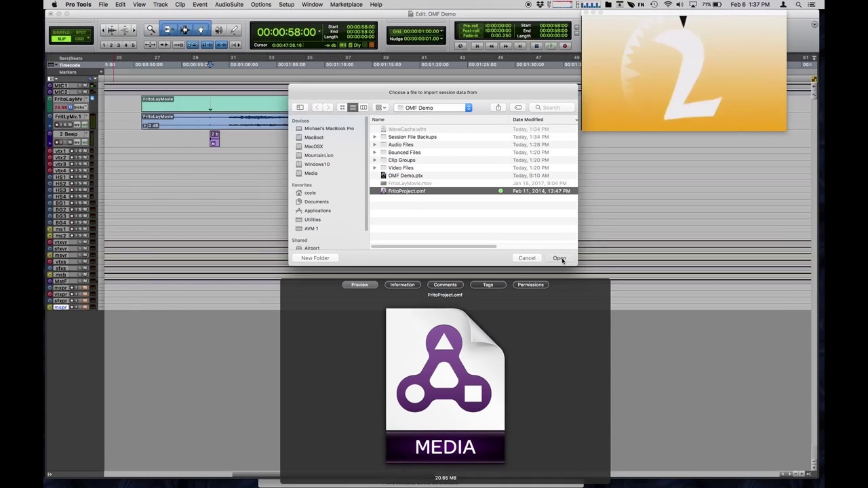Click the Edit Tags icon in dialog
The height and width of the screenshot is (488, 868).
tap(518, 108)
